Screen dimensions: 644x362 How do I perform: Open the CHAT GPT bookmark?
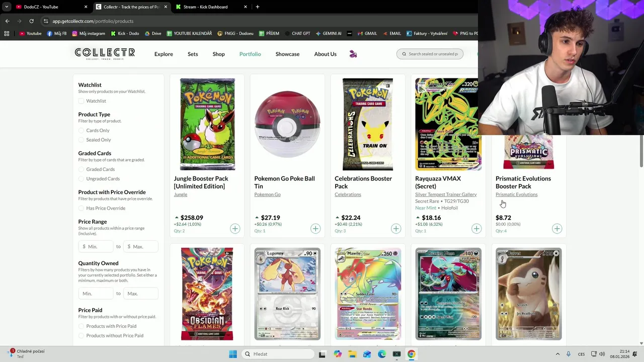tap(297, 34)
